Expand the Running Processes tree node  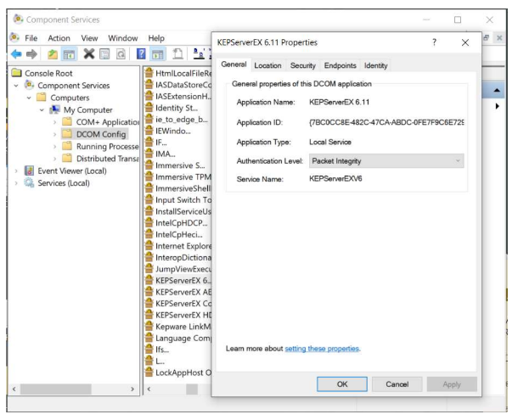55,146
